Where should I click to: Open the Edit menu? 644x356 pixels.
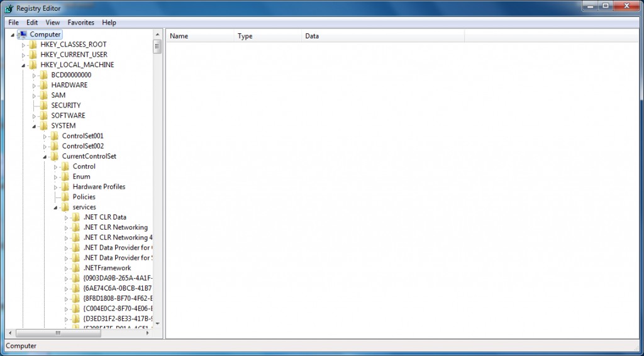click(x=32, y=23)
